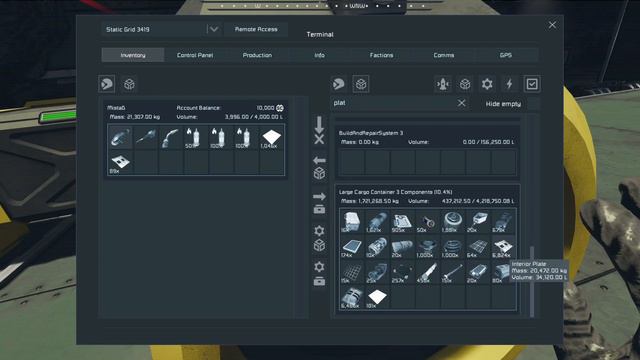Click the right inventory list scrollbar
This screenshot has width=640, height=360.
pos(532,281)
